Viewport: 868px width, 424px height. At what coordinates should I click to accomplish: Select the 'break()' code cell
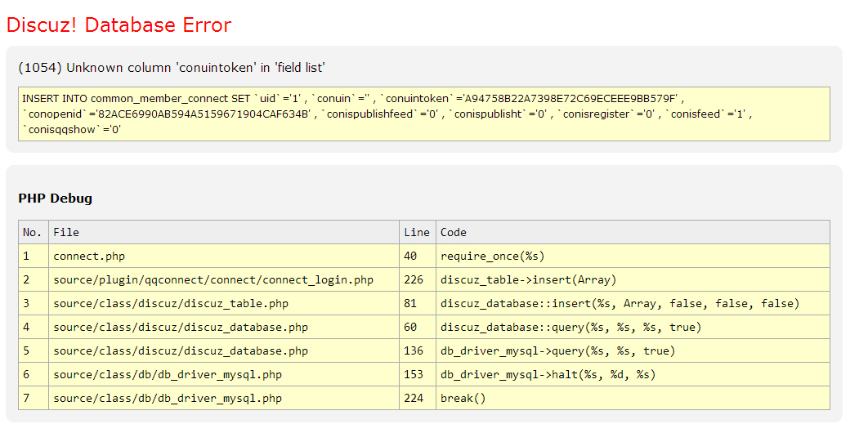point(633,399)
